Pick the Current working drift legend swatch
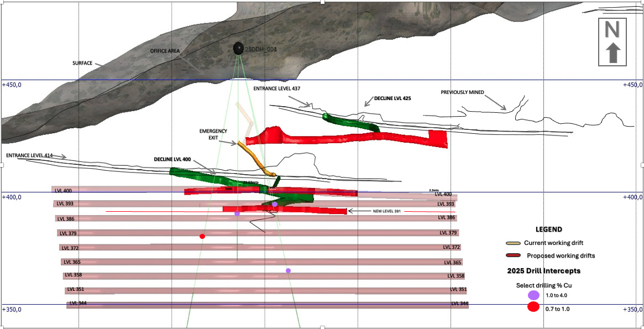This screenshot has width=644, height=329. tap(513, 243)
